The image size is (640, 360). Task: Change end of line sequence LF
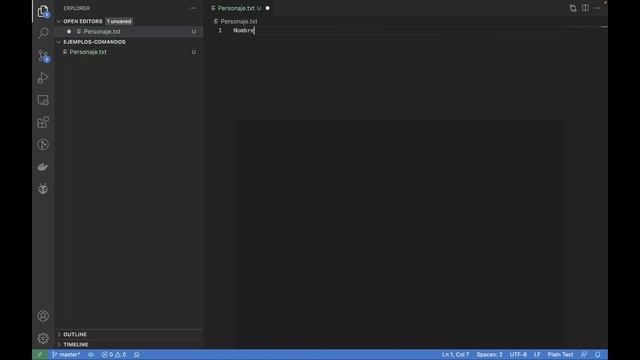[537, 355]
